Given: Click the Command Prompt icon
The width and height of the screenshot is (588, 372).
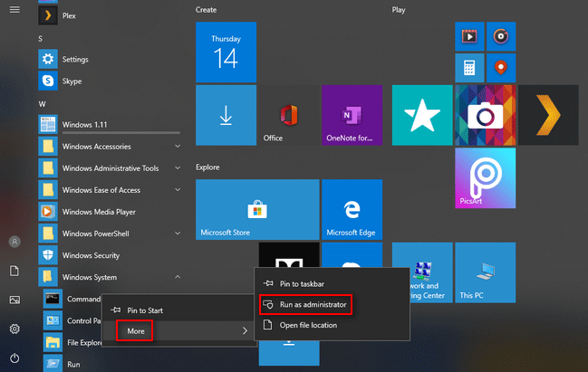Looking at the screenshot, I should coord(53,299).
